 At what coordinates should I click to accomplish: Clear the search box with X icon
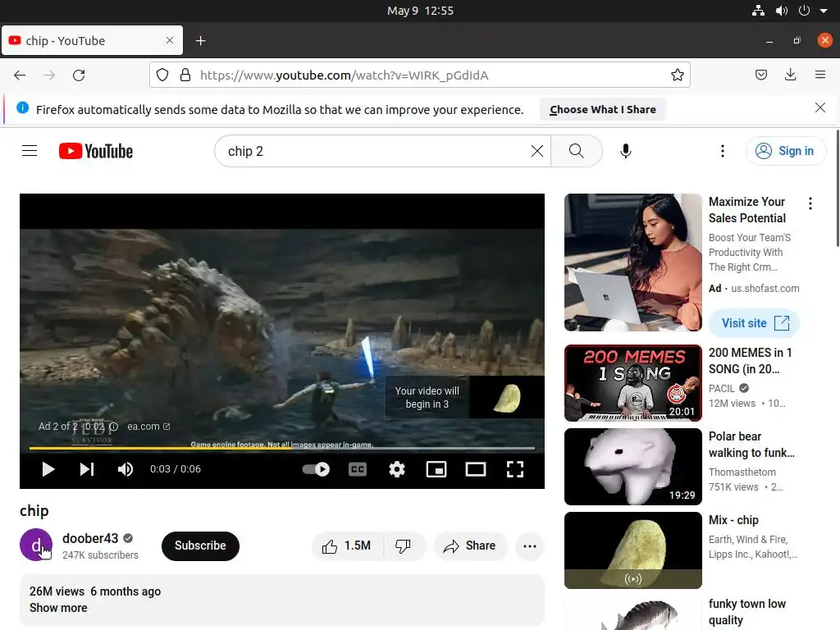536,151
